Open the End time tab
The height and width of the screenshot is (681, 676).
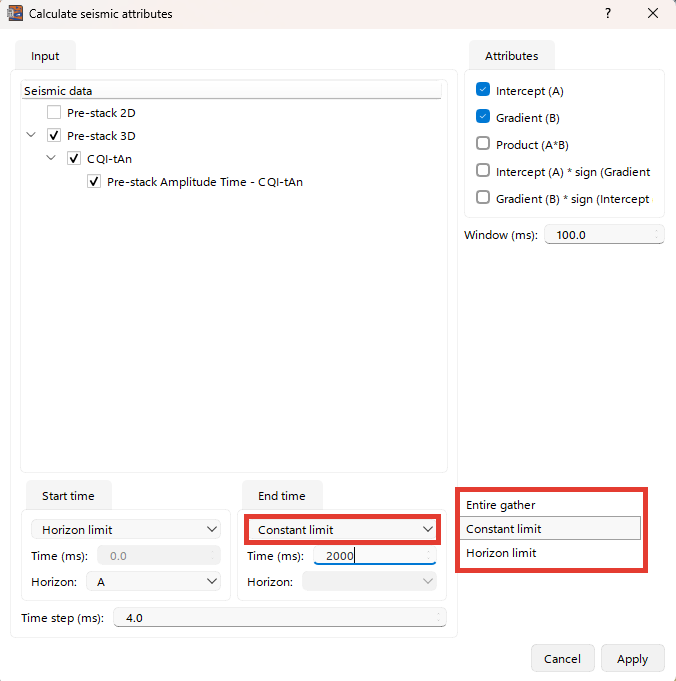point(282,496)
